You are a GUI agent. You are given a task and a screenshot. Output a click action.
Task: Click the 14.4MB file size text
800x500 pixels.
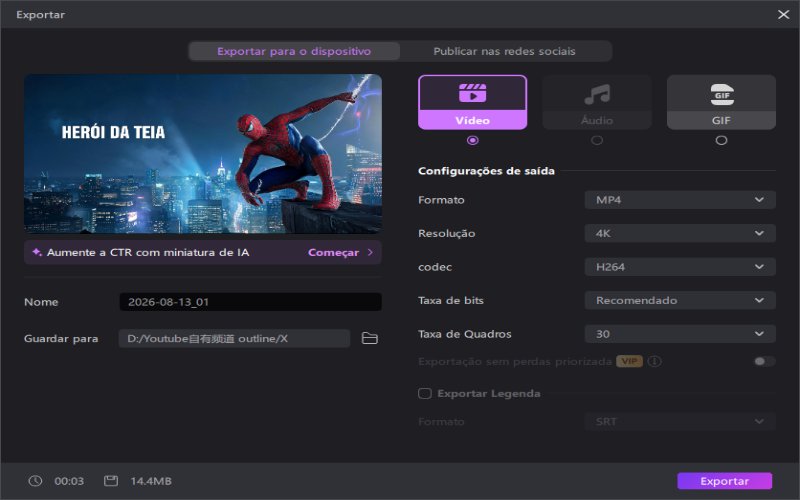click(151, 481)
